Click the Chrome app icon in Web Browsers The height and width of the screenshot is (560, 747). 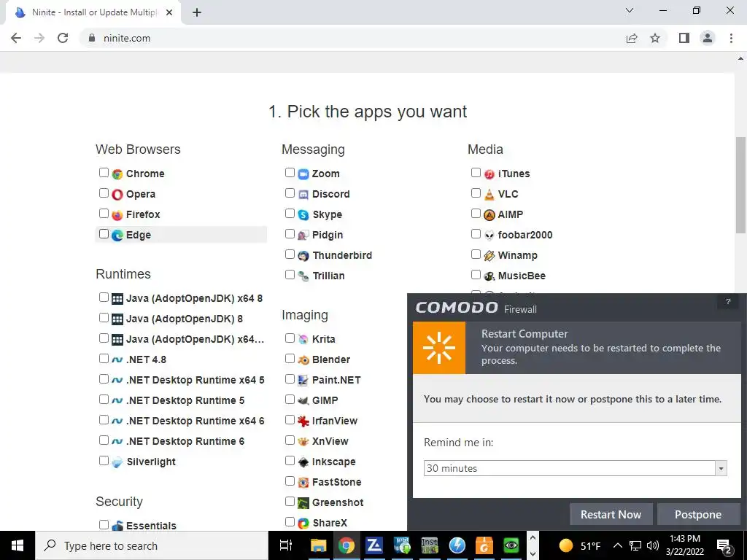(x=117, y=174)
